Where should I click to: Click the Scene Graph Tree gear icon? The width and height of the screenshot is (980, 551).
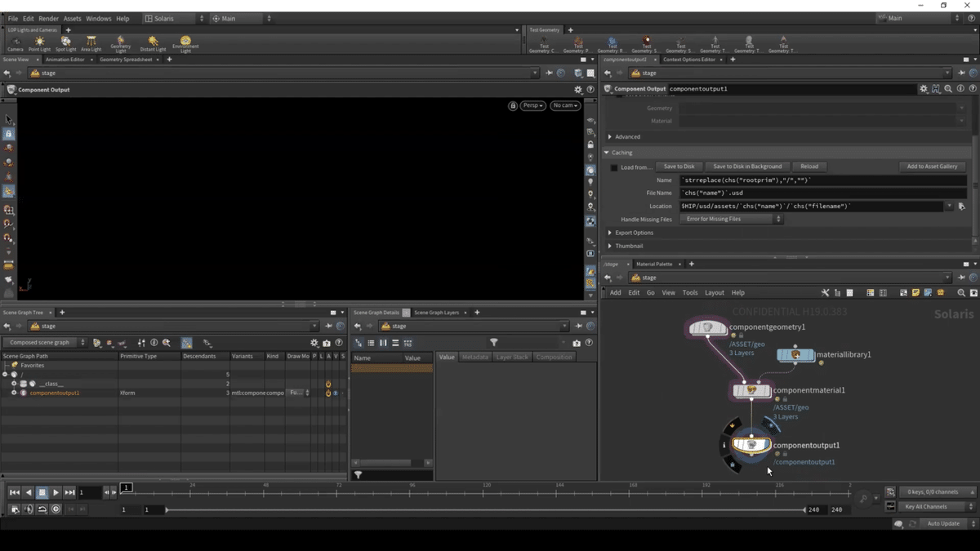[x=314, y=343]
